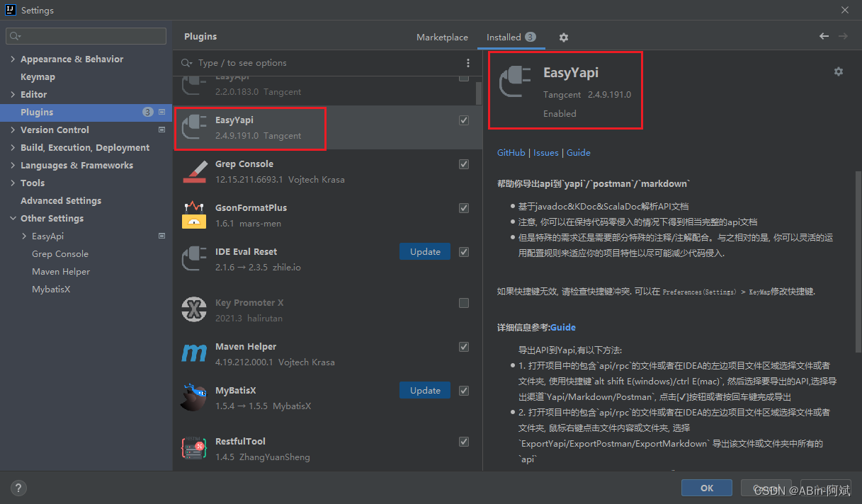862x504 pixels.
Task: Click the Plugins updates count badge
Action: point(147,112)
